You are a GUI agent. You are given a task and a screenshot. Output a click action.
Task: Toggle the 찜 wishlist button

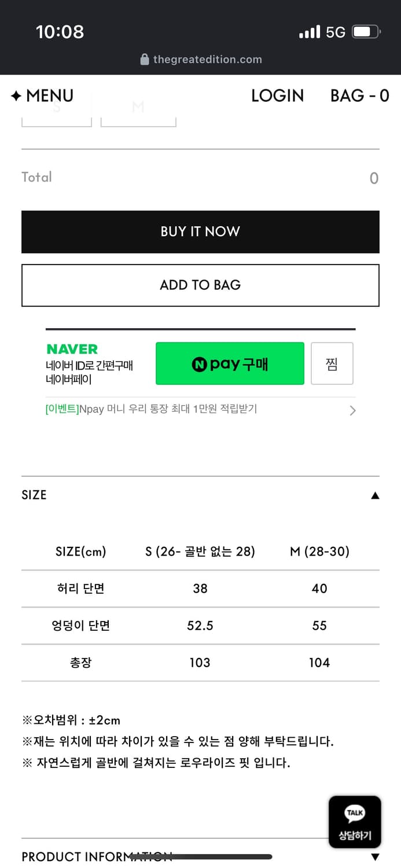click(x=332, y=363)
